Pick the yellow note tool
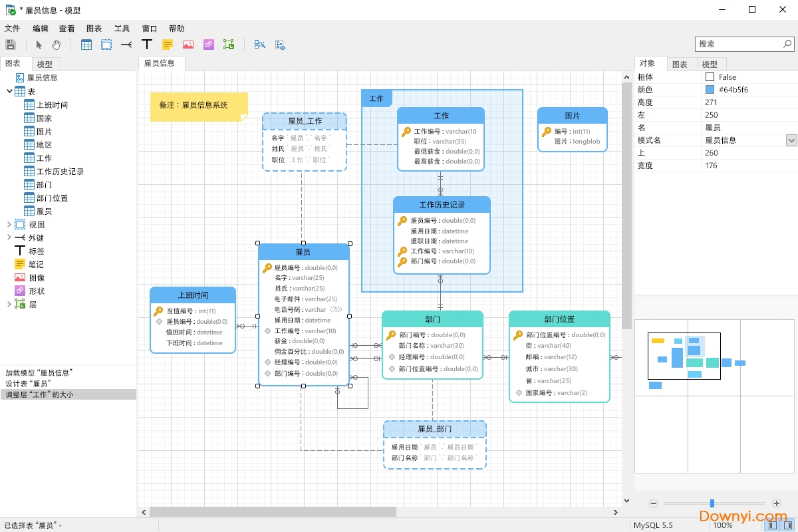798x532 pixels. click(x=168, y=45)
